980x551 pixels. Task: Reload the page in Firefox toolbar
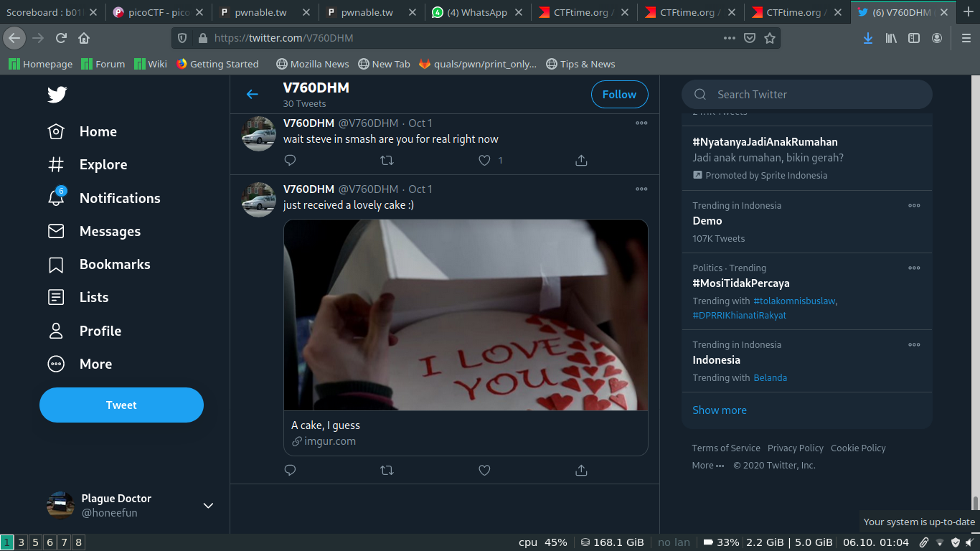pyautogui.click(x=61, y=38)
